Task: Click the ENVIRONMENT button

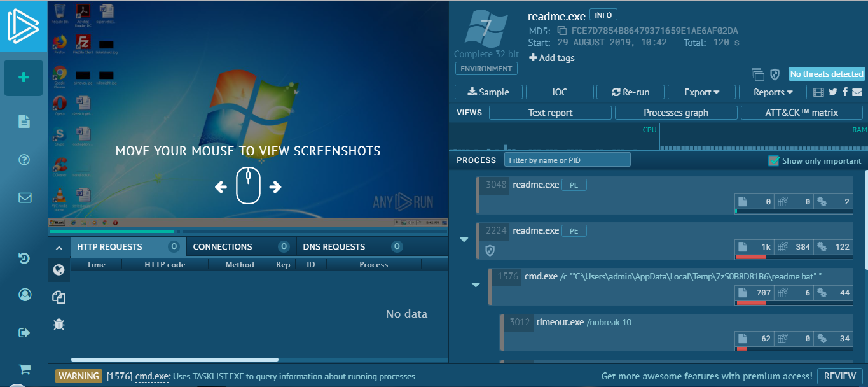Action: [486, 69]
